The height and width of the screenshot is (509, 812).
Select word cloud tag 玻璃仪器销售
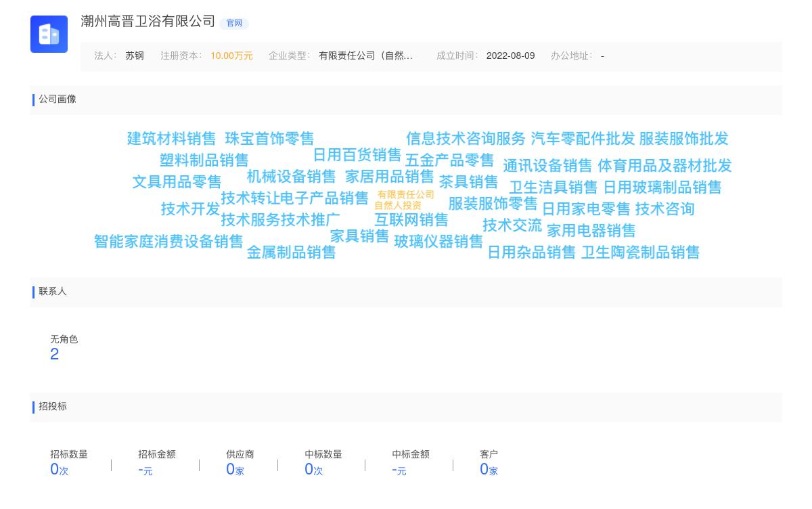438,242
